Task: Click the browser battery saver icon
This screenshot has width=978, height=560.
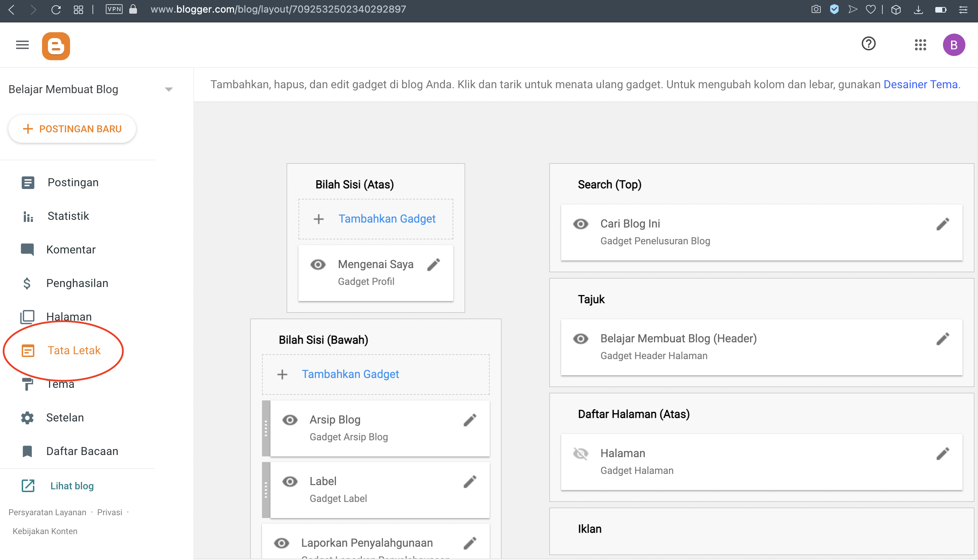Action: click(941, 9)
